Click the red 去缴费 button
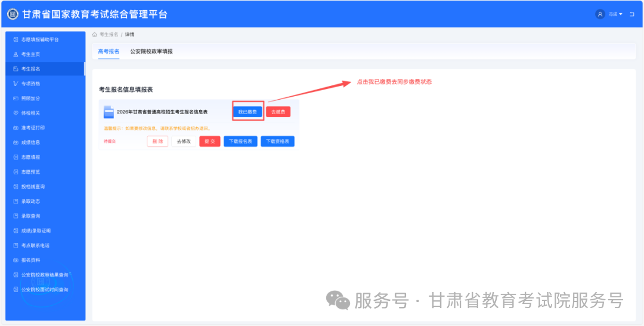 point(278,112)
